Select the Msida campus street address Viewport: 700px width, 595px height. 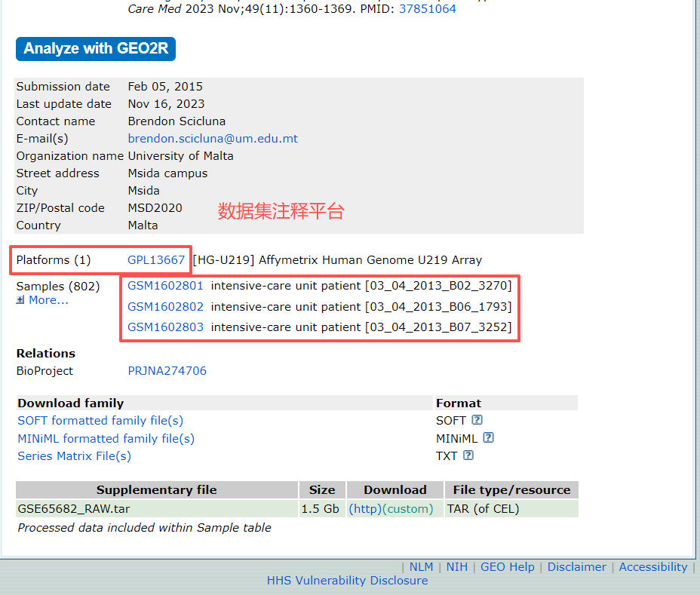pyautogui.click(x=168, y=173)
